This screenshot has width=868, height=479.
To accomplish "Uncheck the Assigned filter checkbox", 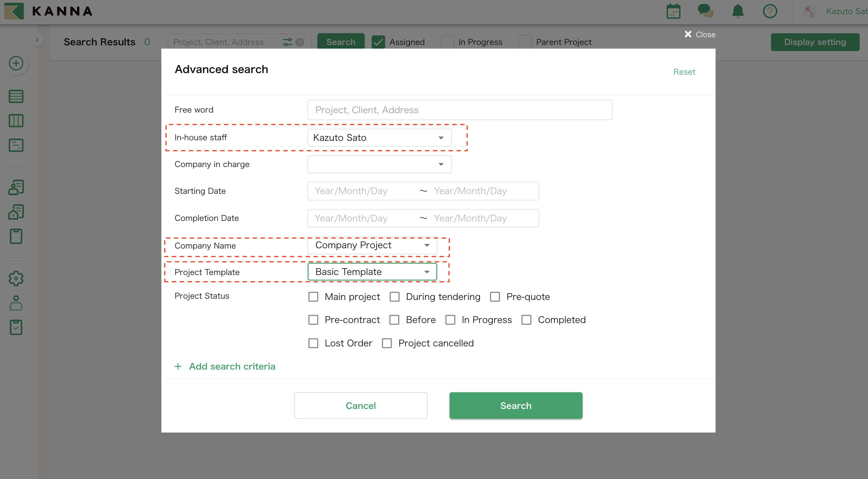I will 378,42.
